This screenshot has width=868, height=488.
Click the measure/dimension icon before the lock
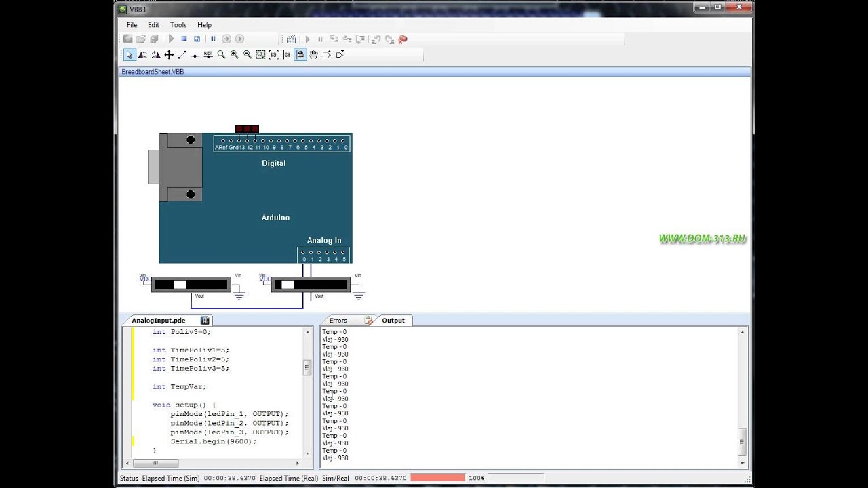click(287, 55)
